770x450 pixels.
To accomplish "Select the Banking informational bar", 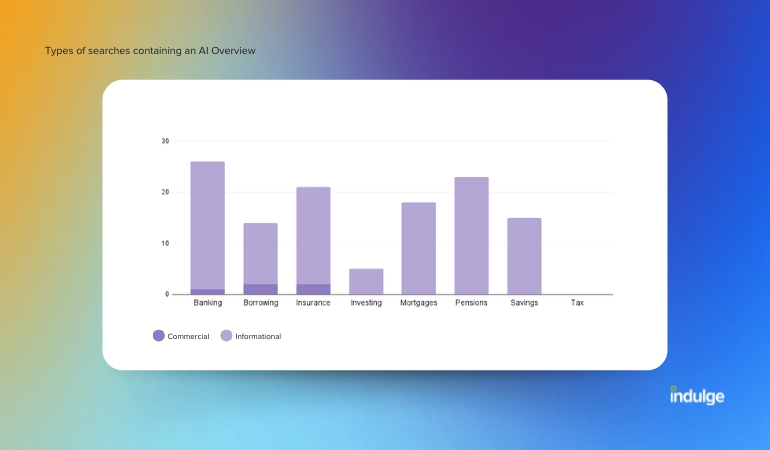I will pos(208,225).
